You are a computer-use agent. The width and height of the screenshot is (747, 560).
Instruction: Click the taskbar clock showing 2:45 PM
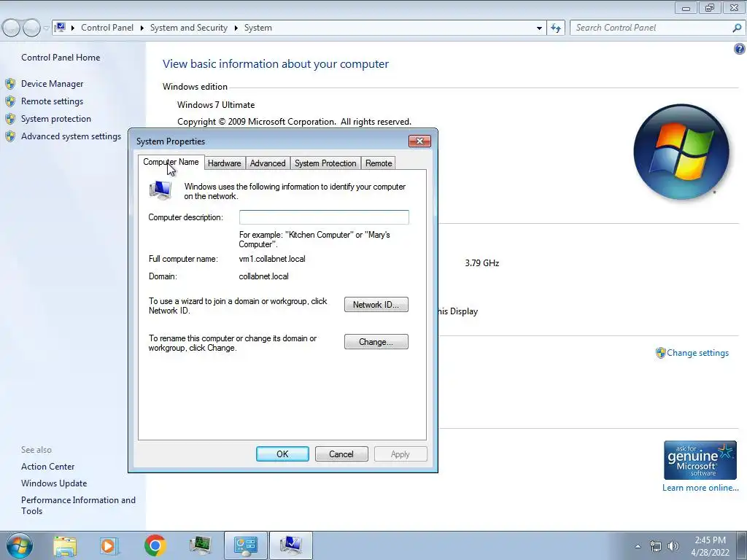(x=710, y=546)
